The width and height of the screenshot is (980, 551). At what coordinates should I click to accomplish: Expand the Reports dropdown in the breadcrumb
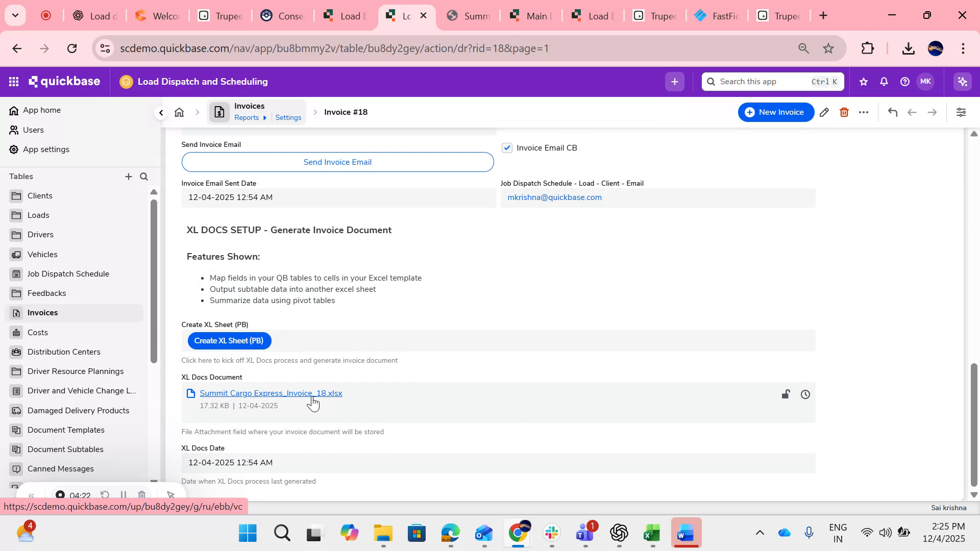[x=265, y=117]
